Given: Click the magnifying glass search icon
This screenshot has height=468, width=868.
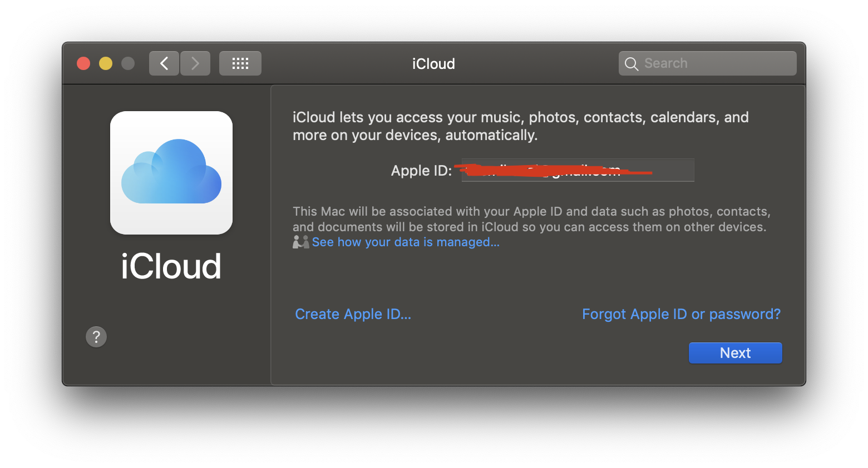Looking at the screenshot, I should pos(631,64).
